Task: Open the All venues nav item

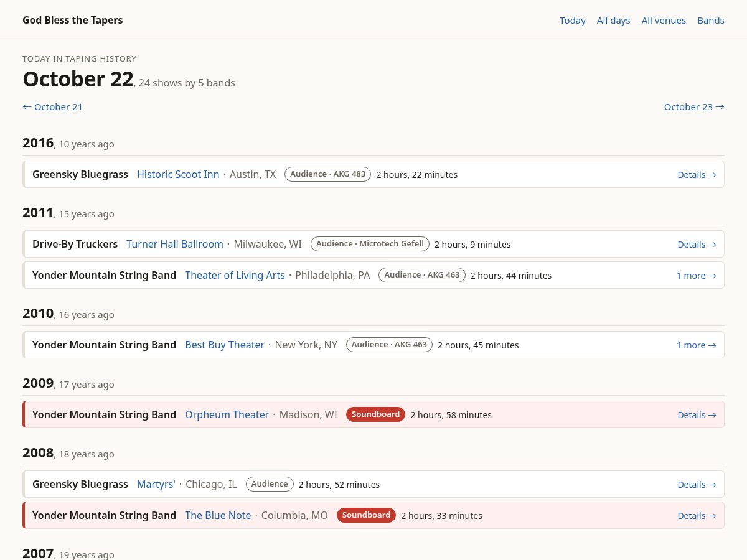Action: [x=664, y=21]
